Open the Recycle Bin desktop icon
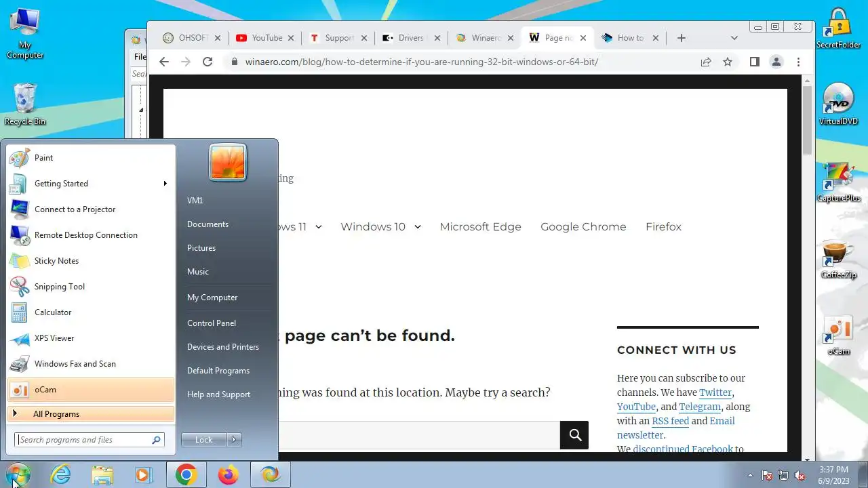Image resolution: width=868 pixels, height=488 pixels. [25, 104]
